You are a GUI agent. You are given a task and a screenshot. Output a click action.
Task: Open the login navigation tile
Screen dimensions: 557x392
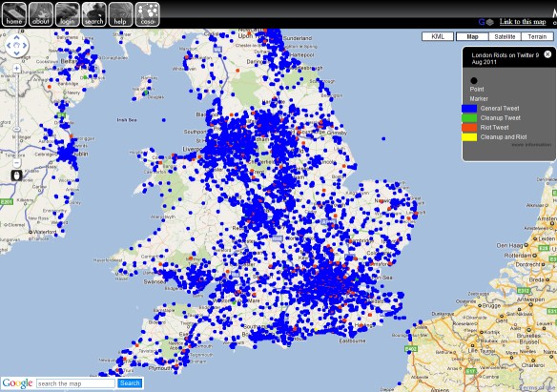pyautogui.click(x=67, y=14)
